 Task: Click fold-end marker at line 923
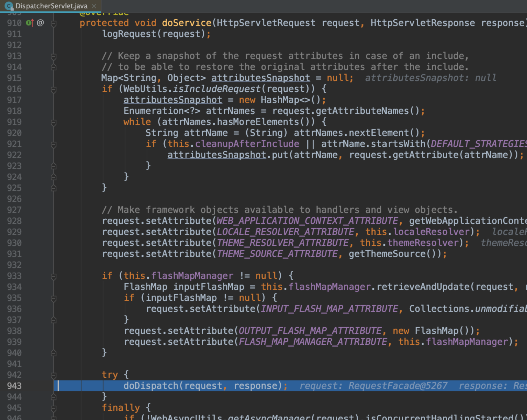pos(54,166)
